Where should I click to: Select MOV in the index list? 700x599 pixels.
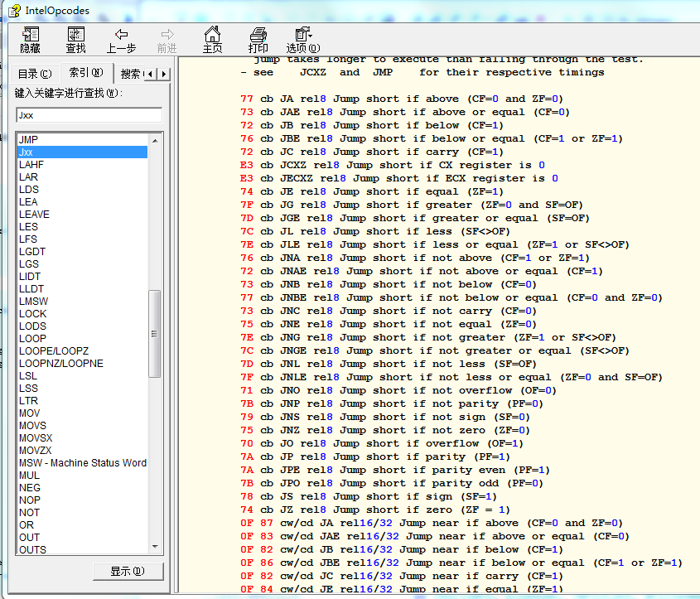[83, 413]
